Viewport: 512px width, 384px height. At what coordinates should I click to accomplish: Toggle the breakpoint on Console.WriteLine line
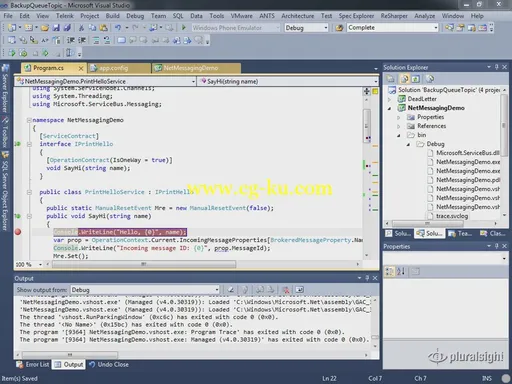[18, 232]
